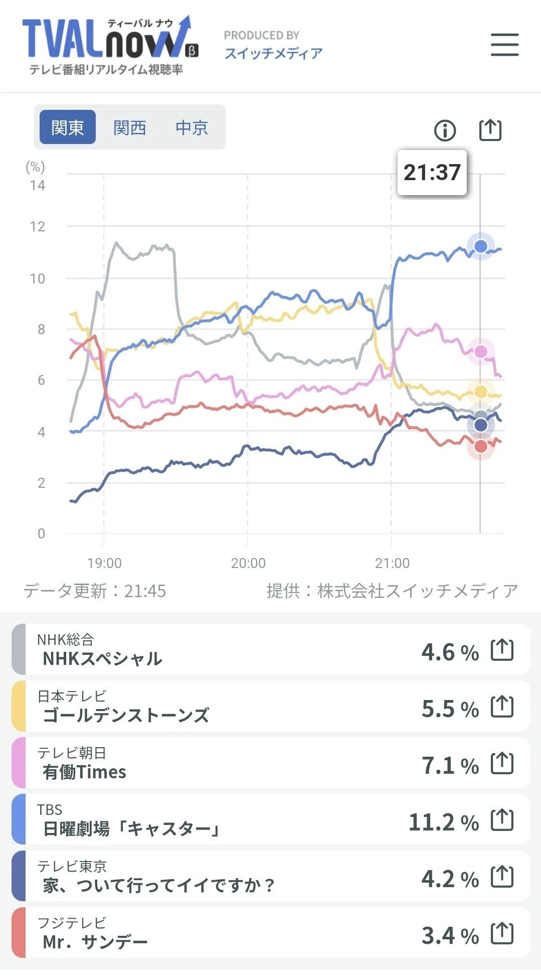Image resolution: width=541 pixels, height=980 pixels.
Task: Share the ゴールデンストーンズ rating
Action: point(502,707)
